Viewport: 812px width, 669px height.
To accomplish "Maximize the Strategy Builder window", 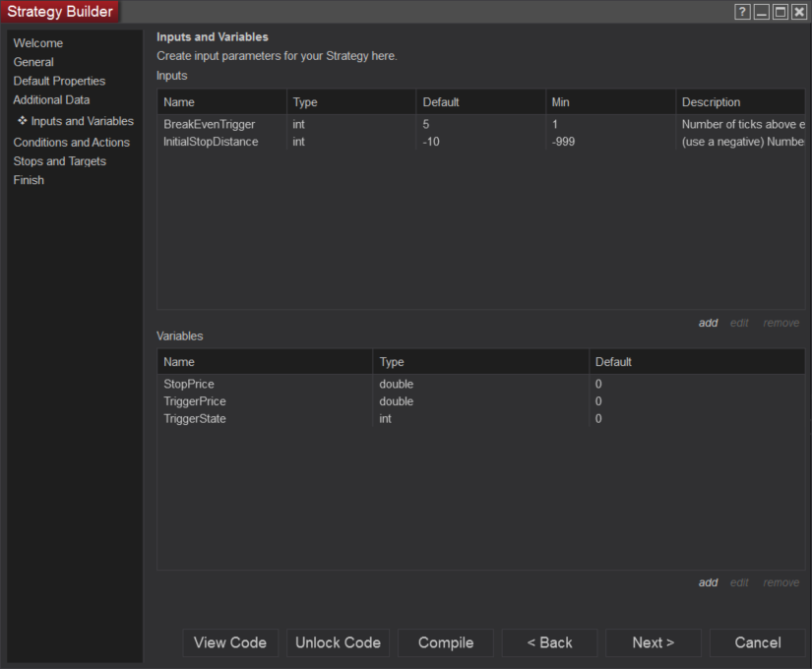I will [781, 12].
